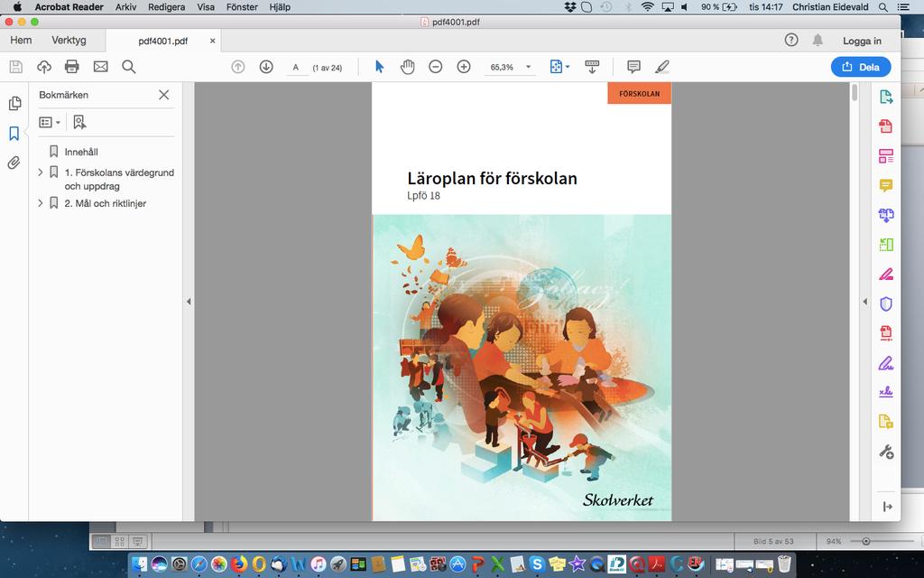This screenshot has height=578, width=924.
Task: Activate the Selection arrow tool
Action: tap(380, 67)
